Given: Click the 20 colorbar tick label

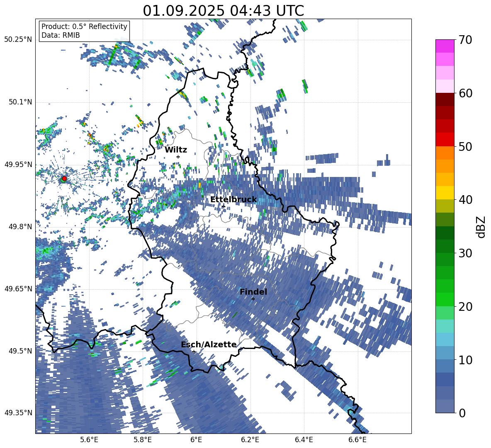Looking at the screenshot, I should (x=466, y=307).
